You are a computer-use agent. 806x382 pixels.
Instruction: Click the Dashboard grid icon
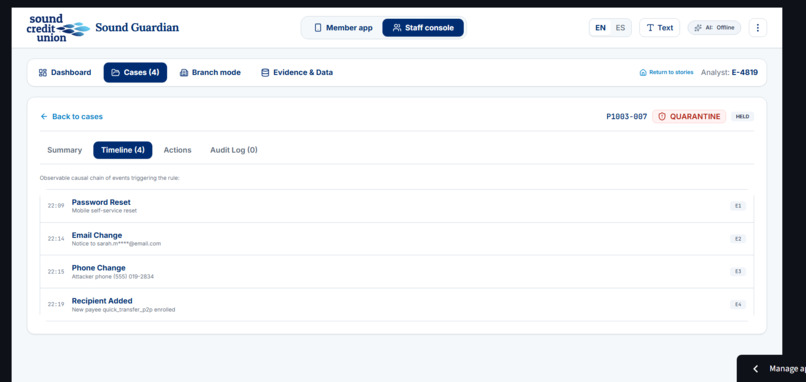click(x=43, y=72)
